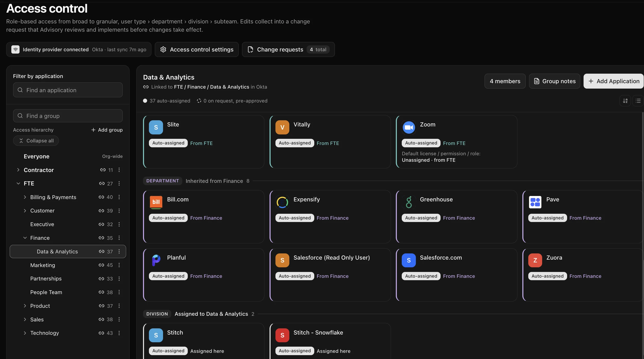Open the sort order icon button
The width and height of the screenshot is (644, 359).
[x=625, y=101]
